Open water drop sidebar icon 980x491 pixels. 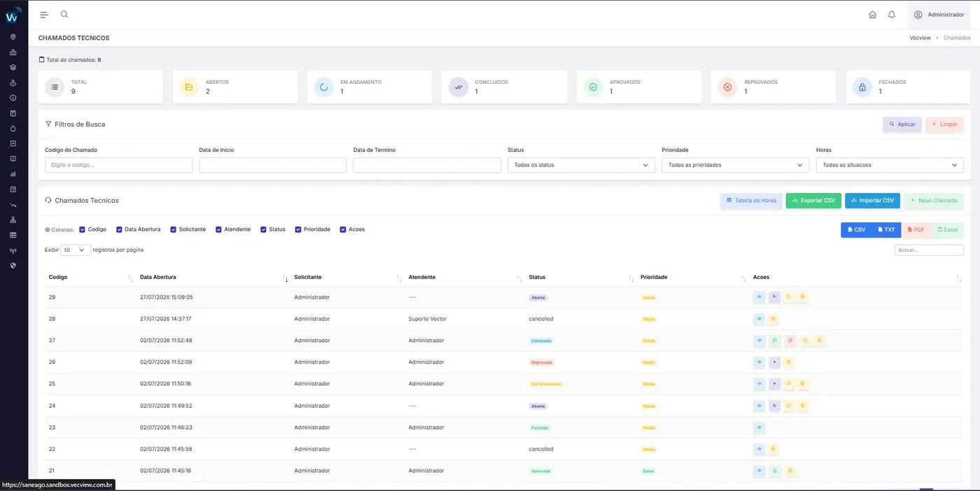point(13,129)
